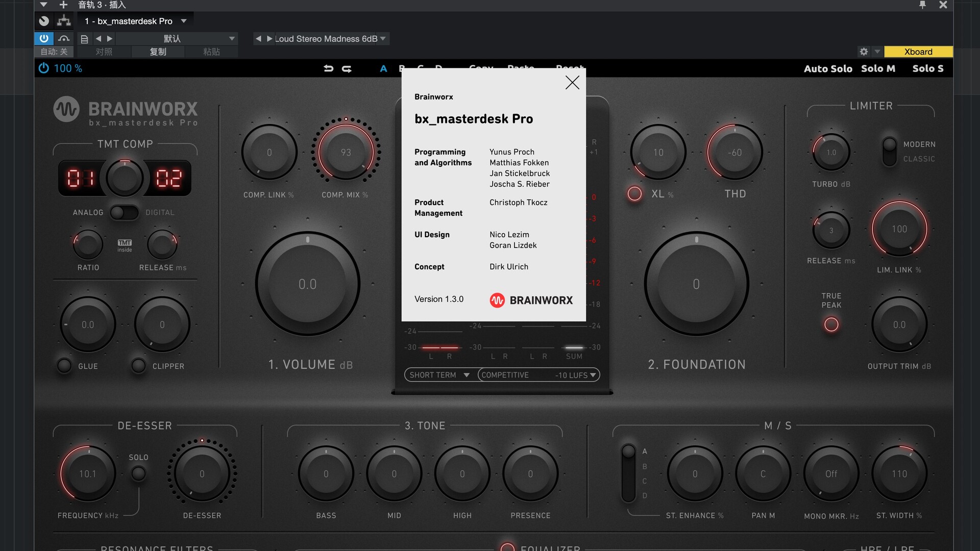Toggle the CLIPPER button
This screenshot has height=551, width=980.
click(138, 366)
